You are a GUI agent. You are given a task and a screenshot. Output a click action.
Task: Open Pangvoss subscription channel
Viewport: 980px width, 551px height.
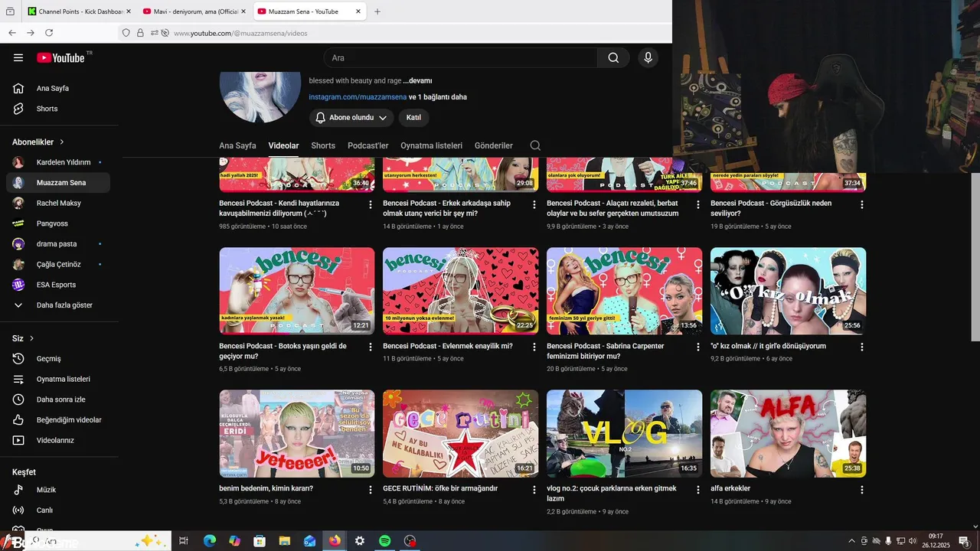(58, 223)
